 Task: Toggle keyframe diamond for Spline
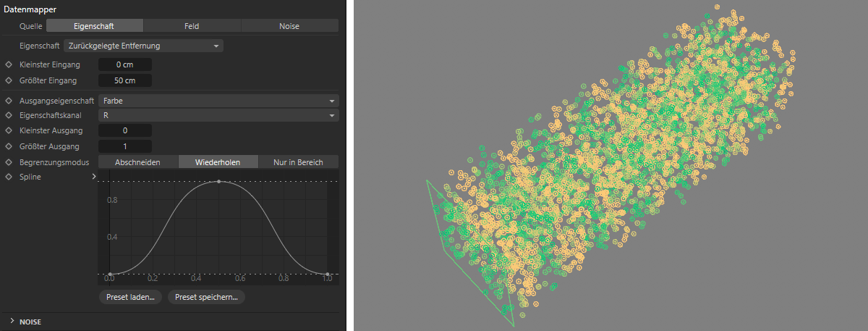click(9, 177)
